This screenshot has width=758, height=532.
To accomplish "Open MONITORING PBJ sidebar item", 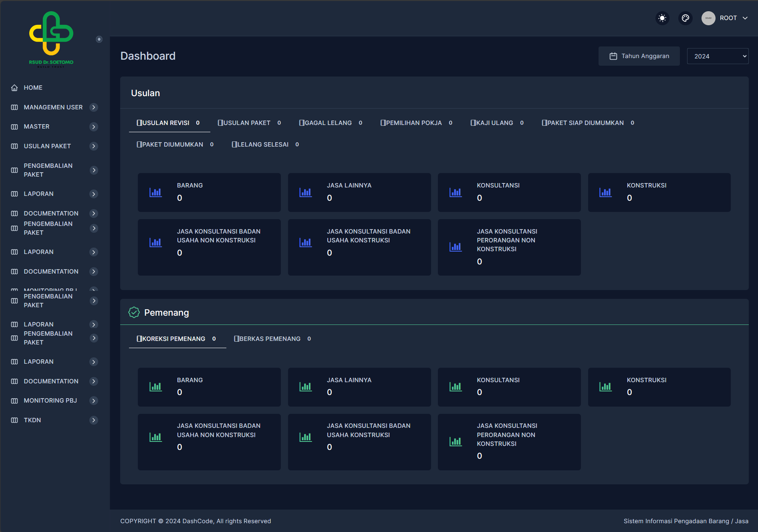I will 50,401.
